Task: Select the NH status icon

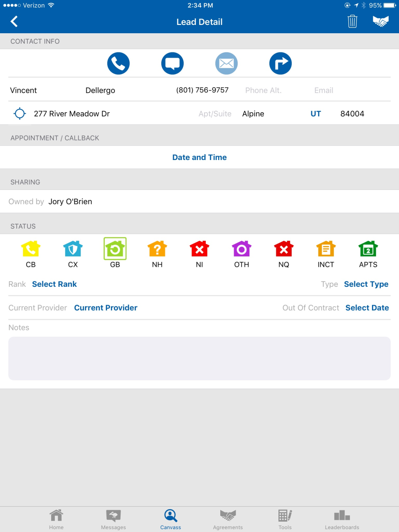Action: tap(157, 249)
